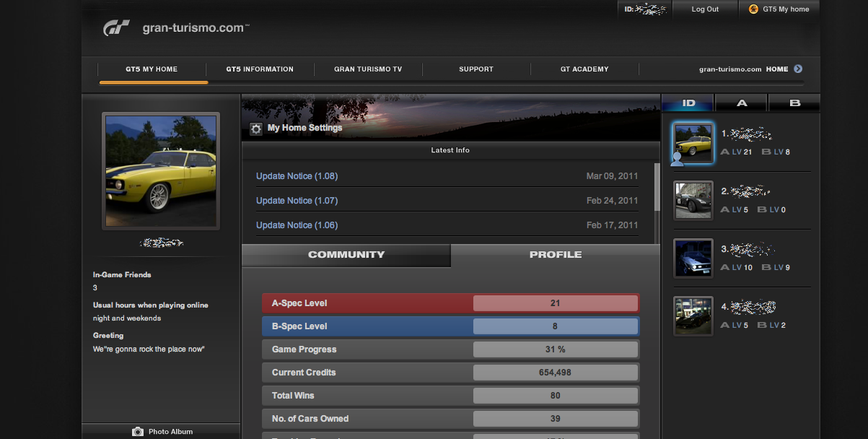Switch to the COMMUNITY tab
868x439 pixels.
pos(346,255)
